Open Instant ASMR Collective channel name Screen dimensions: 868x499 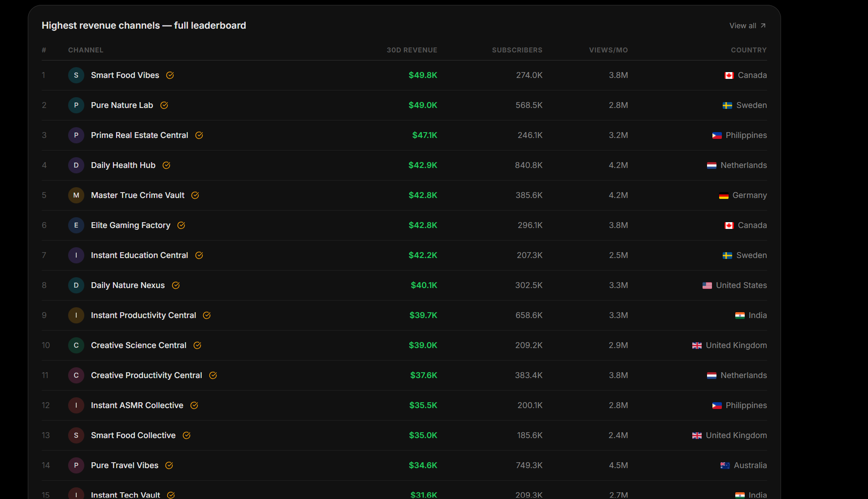pyautogui.click(x=137, y=405)
